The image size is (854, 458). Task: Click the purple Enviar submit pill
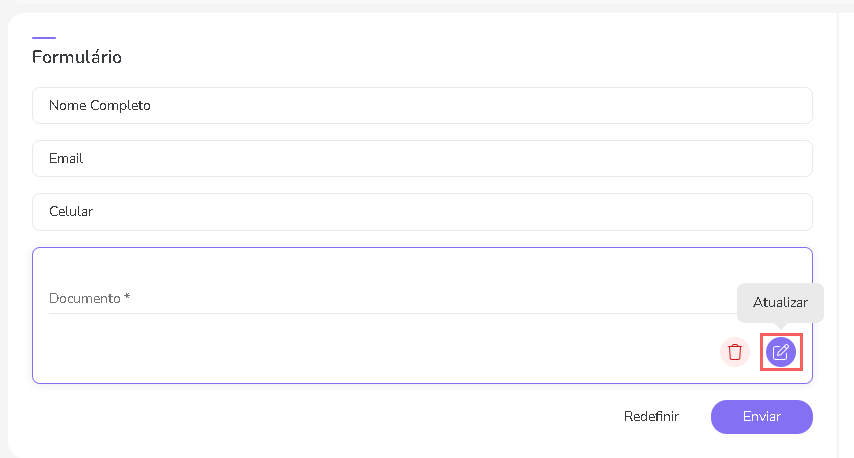tap(761, 417)
